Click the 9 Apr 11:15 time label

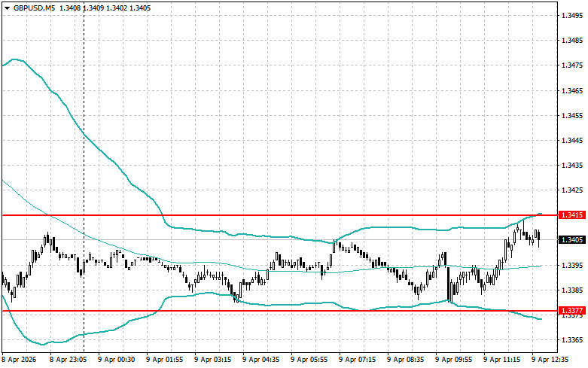[501, 360]
